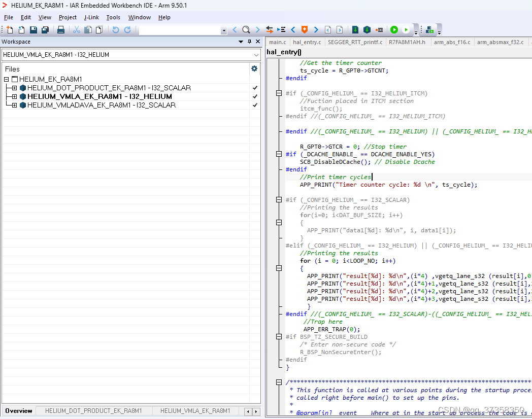
Task: Toggle bookmark with the orange icon
Action: coord(305,30)
